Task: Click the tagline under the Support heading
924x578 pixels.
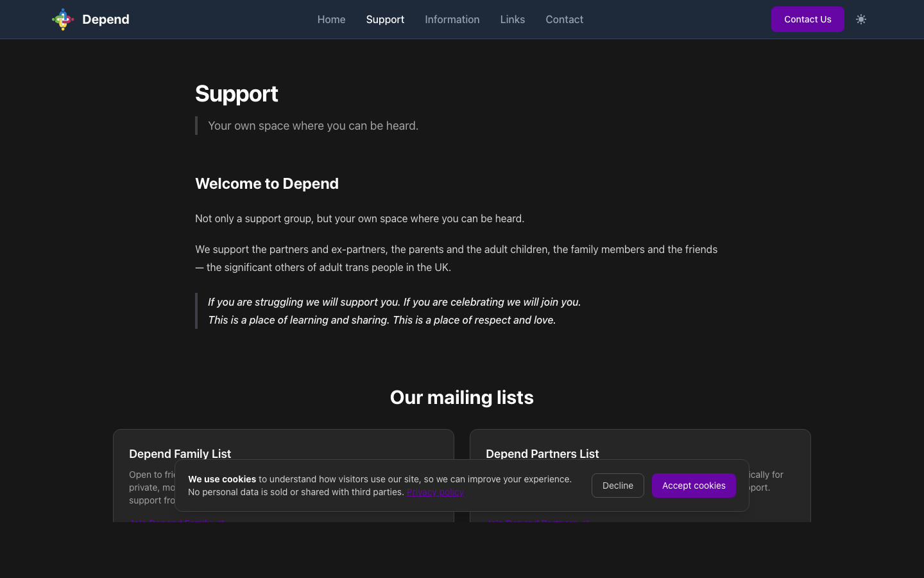Action: [313, 125]
